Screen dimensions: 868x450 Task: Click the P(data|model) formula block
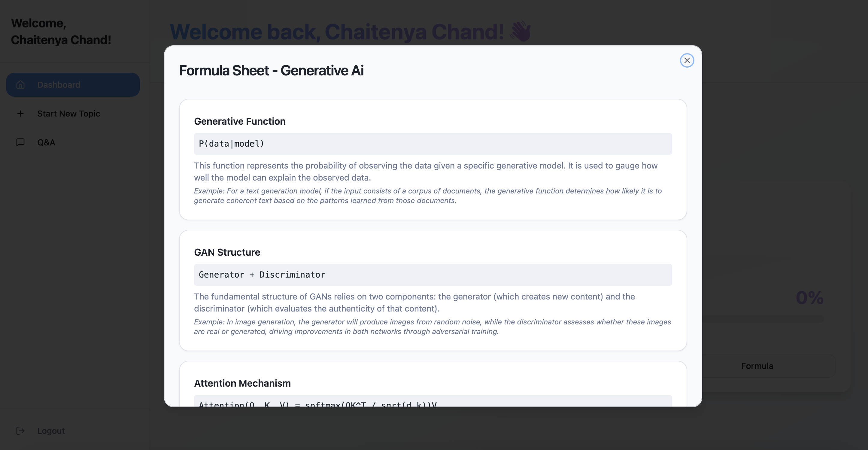[433, 144]
